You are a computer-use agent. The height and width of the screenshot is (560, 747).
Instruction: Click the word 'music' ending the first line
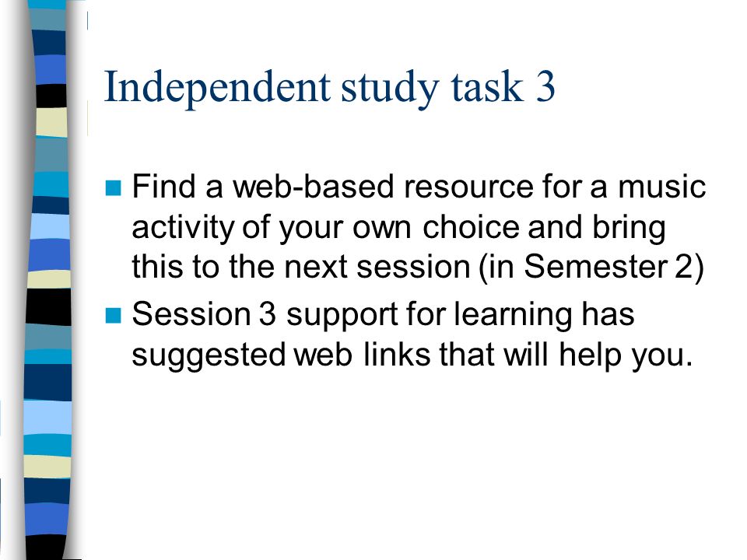click(x=661, y=186)
